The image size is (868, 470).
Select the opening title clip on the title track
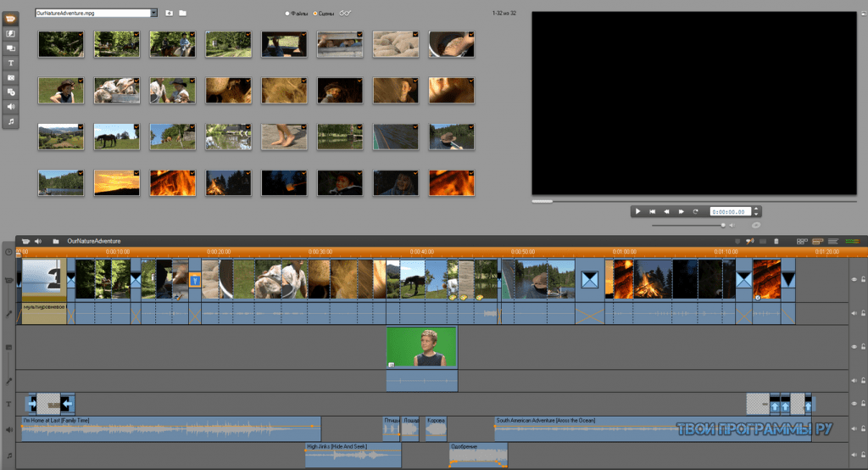[x=48, y=404]
